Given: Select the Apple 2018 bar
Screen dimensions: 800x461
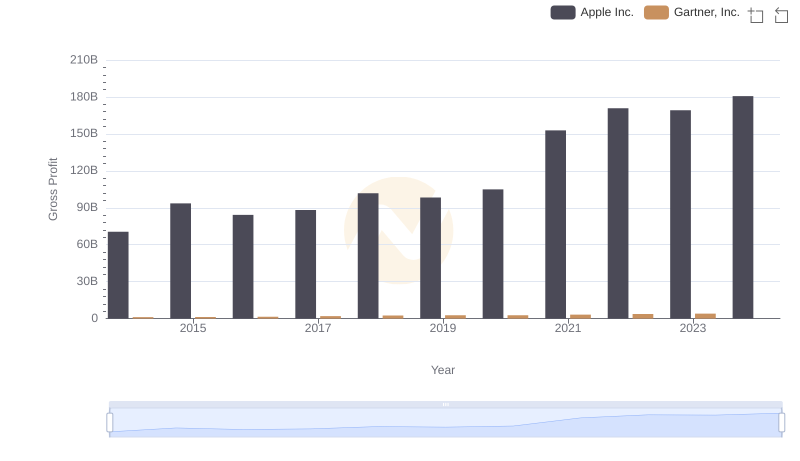Looking at the screenshot, I should [x=368, y=256].
